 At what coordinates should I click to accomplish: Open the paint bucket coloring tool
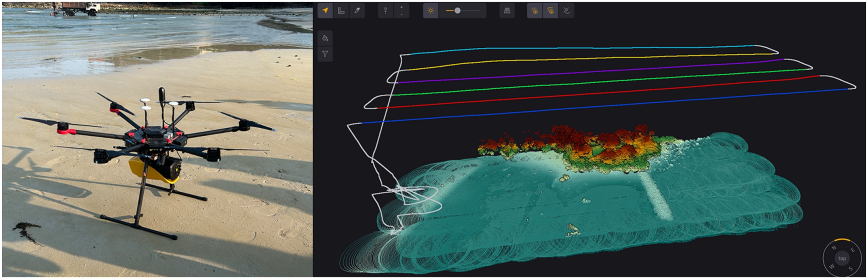(x=325, y=38)
